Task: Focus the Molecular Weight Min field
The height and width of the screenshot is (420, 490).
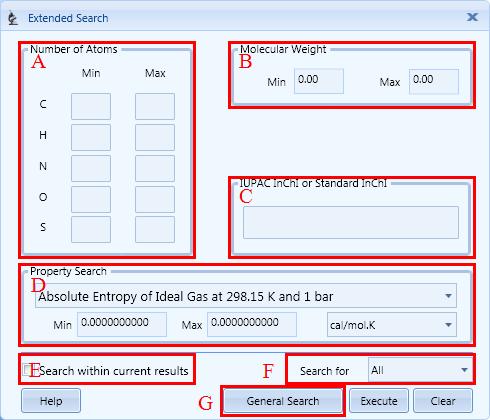Action: [319, 81]
